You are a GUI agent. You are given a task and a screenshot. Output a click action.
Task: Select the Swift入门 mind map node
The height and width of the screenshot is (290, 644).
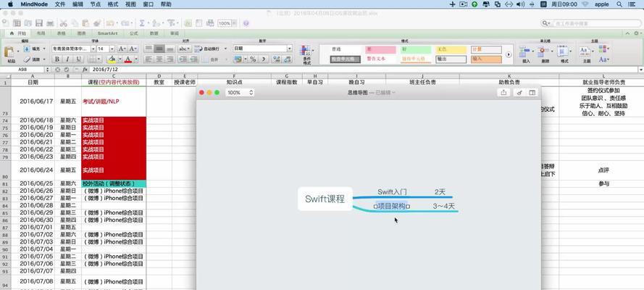click(392, 192)
